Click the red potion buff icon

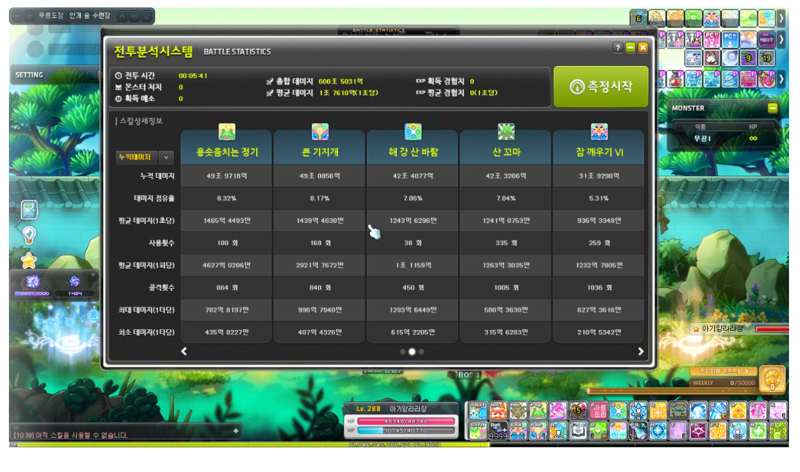pos(675,79)
